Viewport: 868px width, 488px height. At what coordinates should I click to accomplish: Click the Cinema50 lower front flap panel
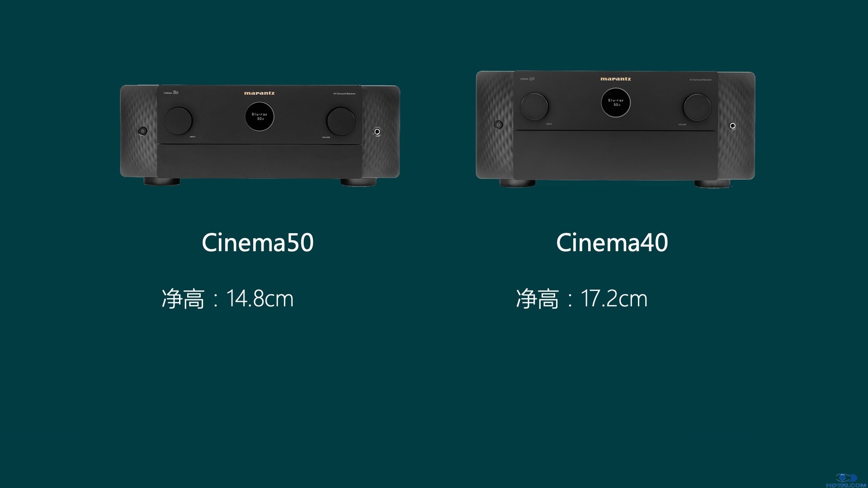259,161
